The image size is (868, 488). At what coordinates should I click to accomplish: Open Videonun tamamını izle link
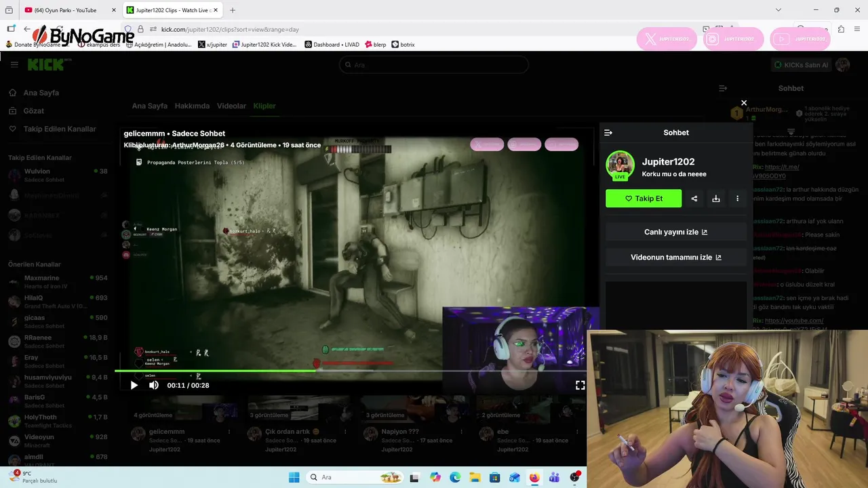(x=676, y=258)
